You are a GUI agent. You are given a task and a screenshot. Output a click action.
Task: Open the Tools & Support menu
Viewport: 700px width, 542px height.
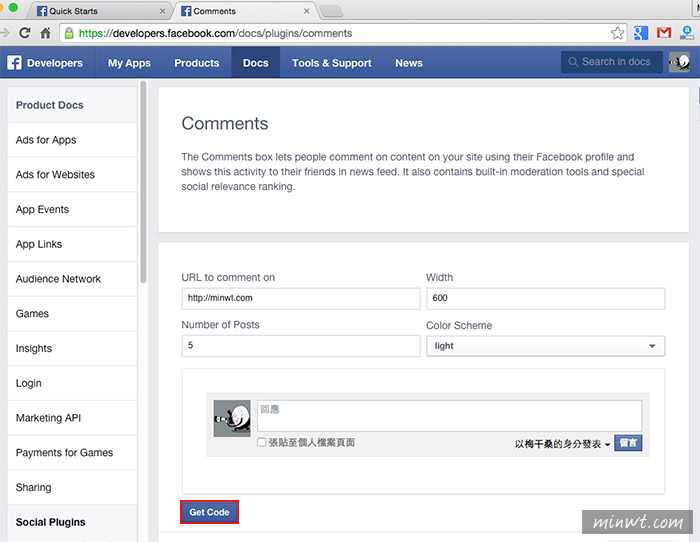332,63
